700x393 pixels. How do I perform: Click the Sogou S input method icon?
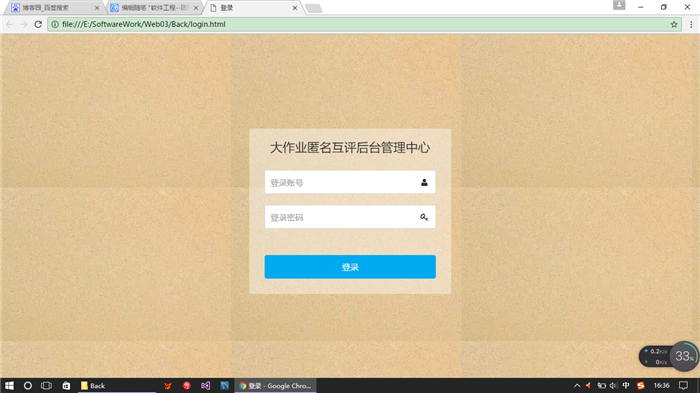pos(641,385)
